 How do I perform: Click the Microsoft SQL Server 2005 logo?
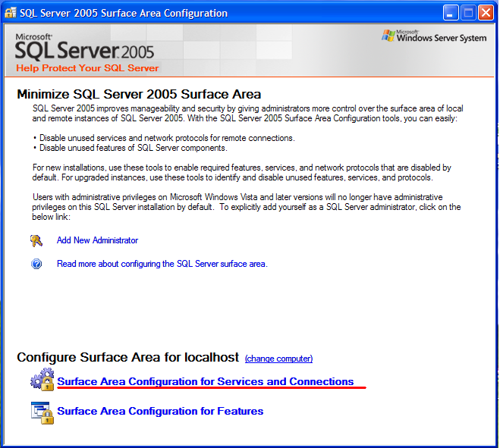click(x=84, y=46)
